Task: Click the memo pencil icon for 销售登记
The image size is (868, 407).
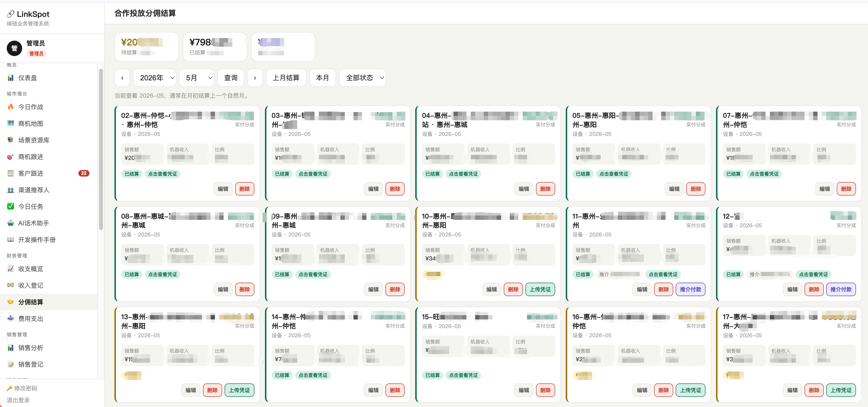Action: (x=10, y=364)
